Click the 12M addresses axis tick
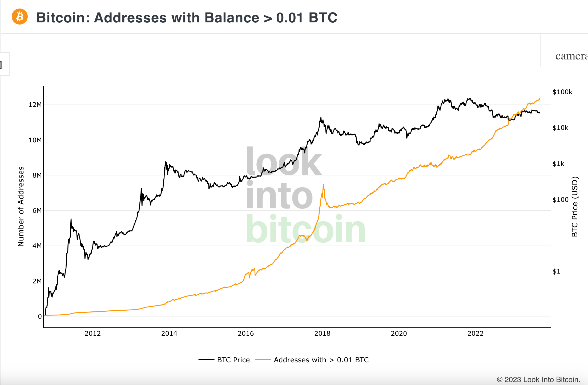Viewport: 588px width, 385px height. point(35,105)
